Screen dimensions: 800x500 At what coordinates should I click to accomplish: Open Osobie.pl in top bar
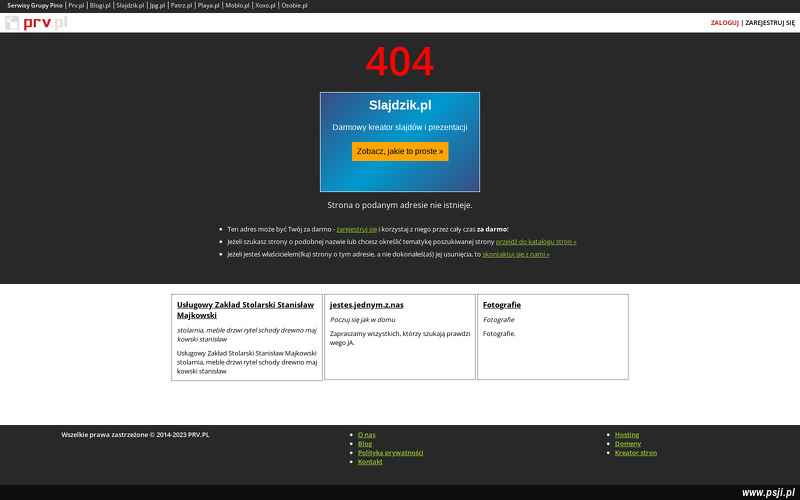coord(294,6)
